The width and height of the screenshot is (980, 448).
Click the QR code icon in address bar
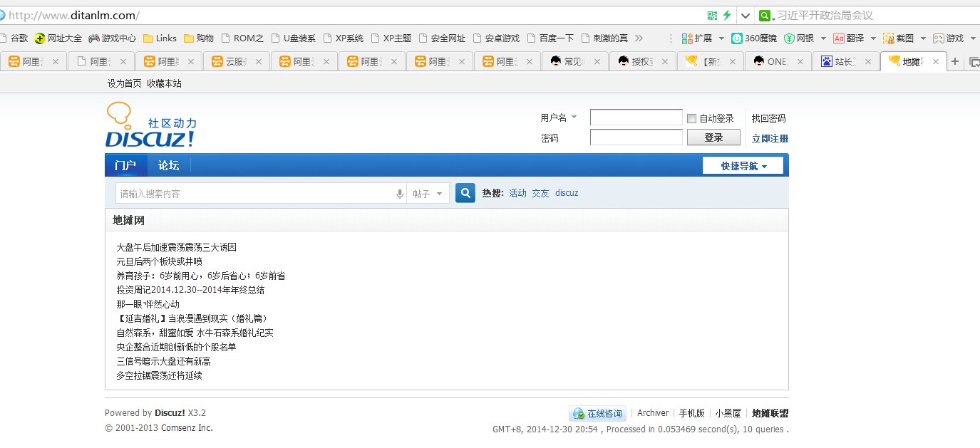click(712, 15)
